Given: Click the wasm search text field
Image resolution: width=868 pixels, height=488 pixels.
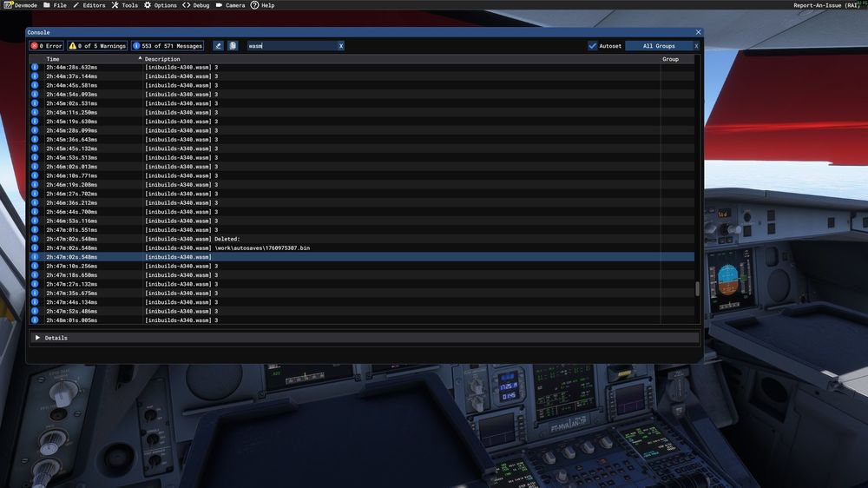Looking at the screenshot, I should click(291, 46).
